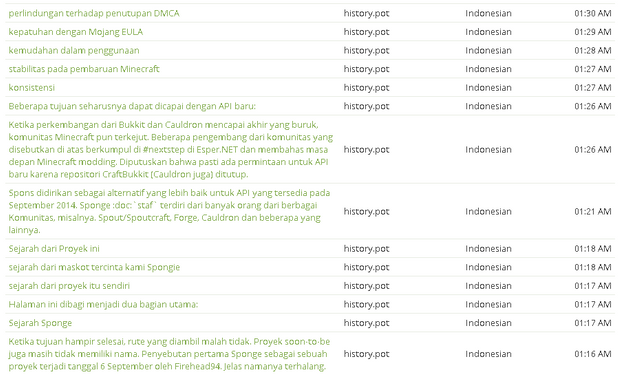Click the 01:29 AM timestamp
The image size is (640, 380).
click(593, 32)
